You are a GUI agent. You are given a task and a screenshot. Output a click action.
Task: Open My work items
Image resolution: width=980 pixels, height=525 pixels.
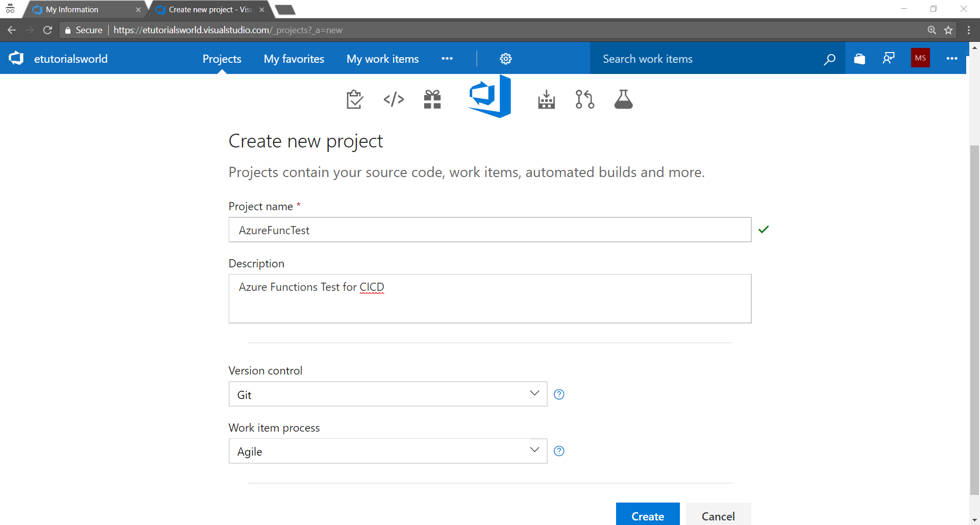click(x=382, y=59)
